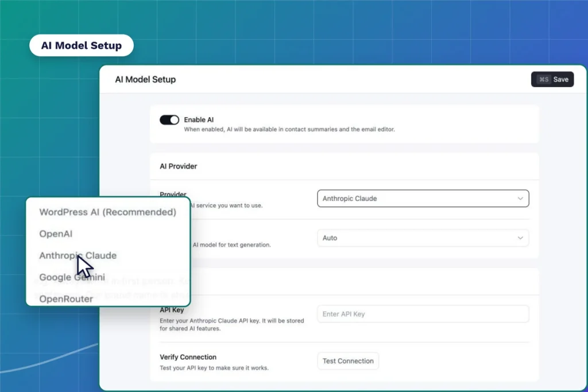
Task: Click the AI Model Setup panel title
Action: pyautogui.click(x=145, y=79)
